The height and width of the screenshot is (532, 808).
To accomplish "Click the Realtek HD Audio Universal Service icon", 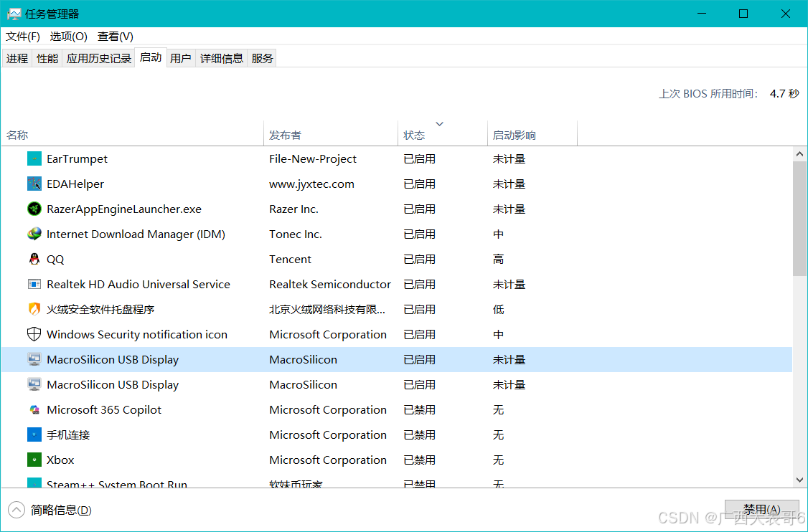I will pos(34,284).
